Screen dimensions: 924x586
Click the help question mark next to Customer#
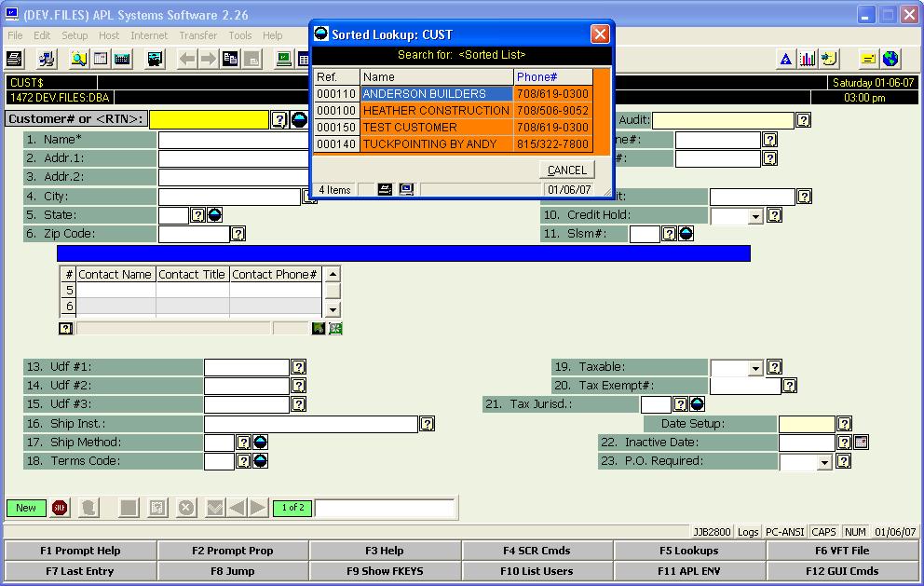coord(279,120)
